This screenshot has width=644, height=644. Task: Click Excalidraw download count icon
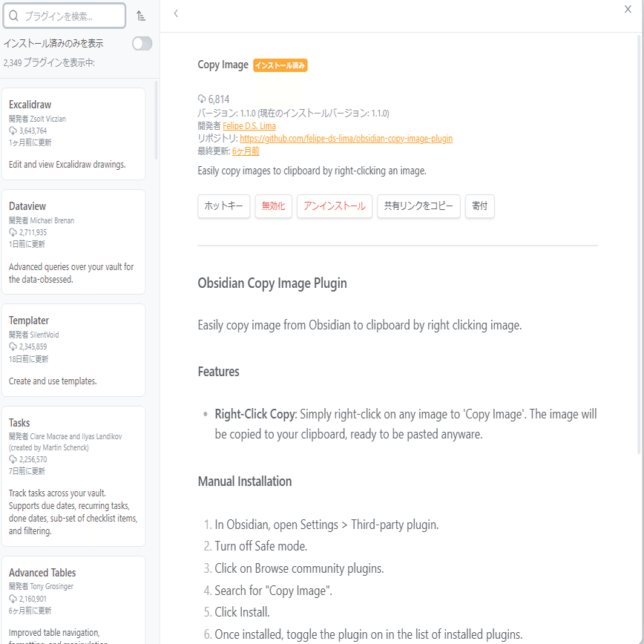coord(13,131)
